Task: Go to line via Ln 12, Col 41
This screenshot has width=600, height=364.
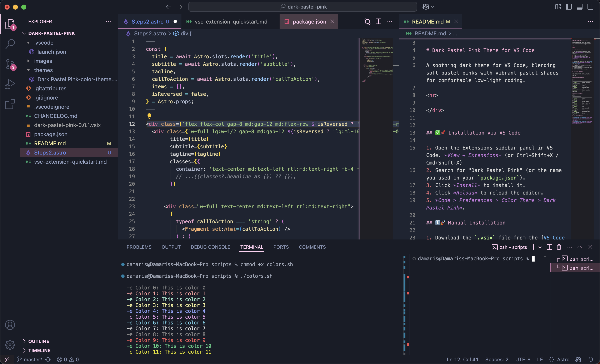Action: (x=462, y=359)
